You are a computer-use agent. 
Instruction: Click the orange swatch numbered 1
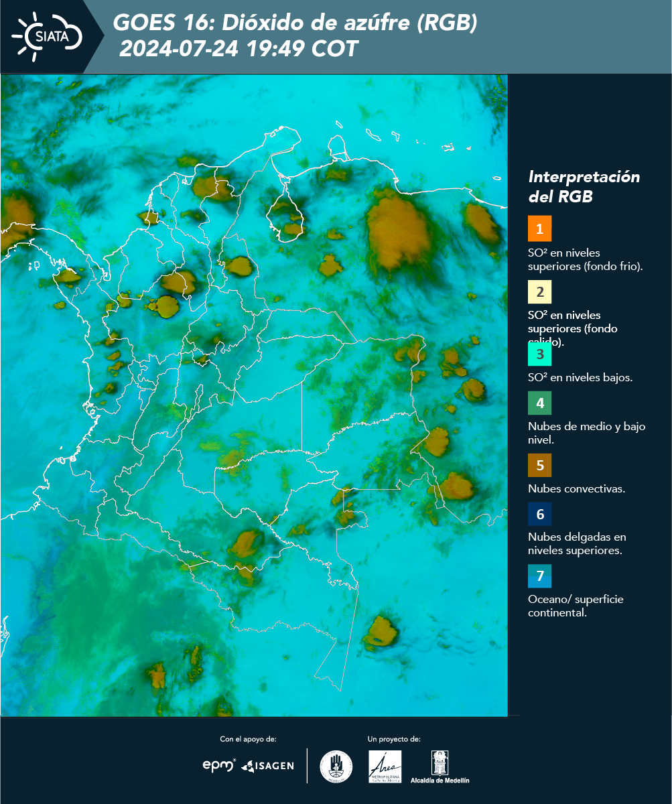pos(539,228)
